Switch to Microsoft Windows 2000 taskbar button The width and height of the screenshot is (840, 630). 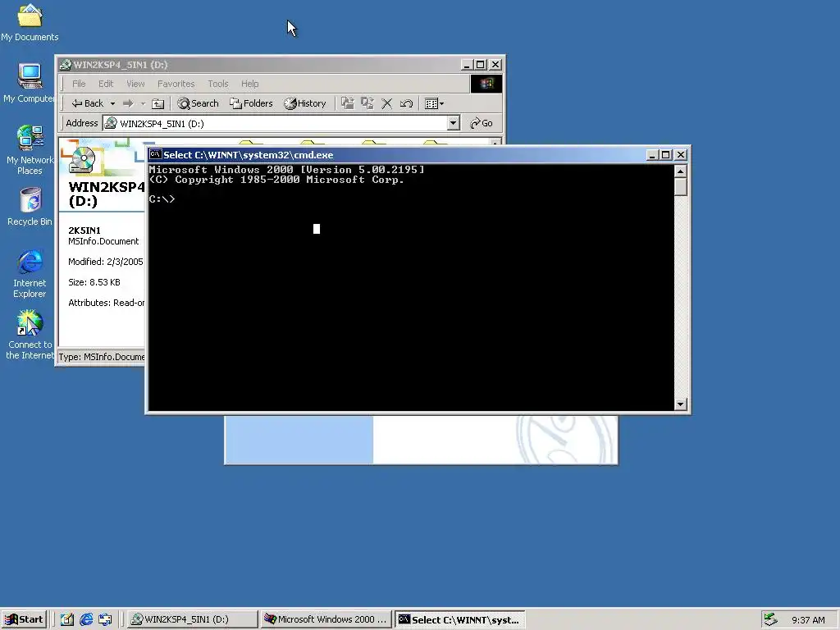point(326,619)
